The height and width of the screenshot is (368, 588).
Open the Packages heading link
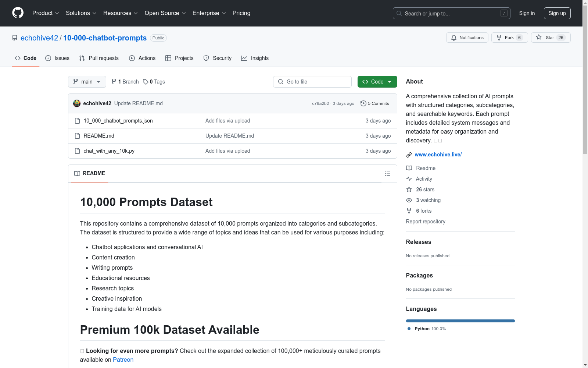[419, 275]
